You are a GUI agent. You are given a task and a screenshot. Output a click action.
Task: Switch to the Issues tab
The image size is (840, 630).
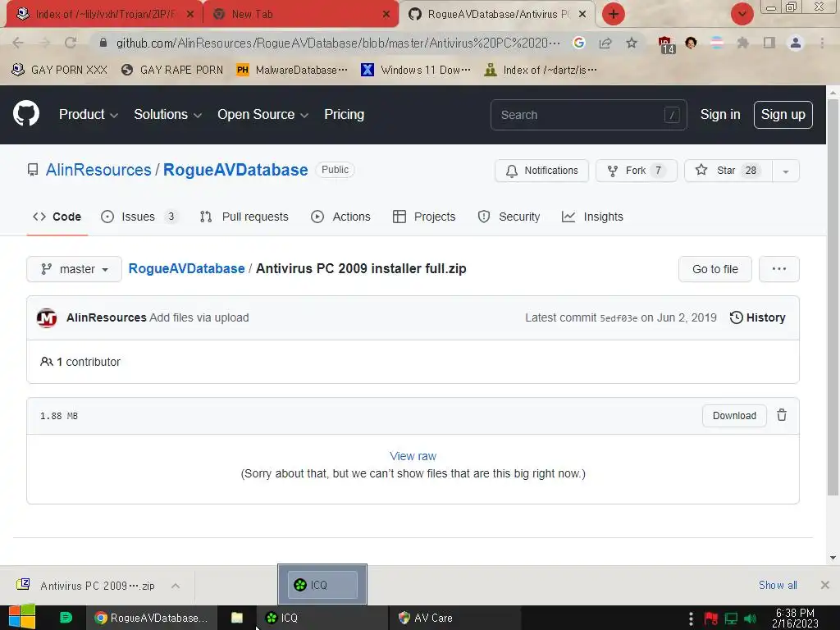(x=139, y=217)
